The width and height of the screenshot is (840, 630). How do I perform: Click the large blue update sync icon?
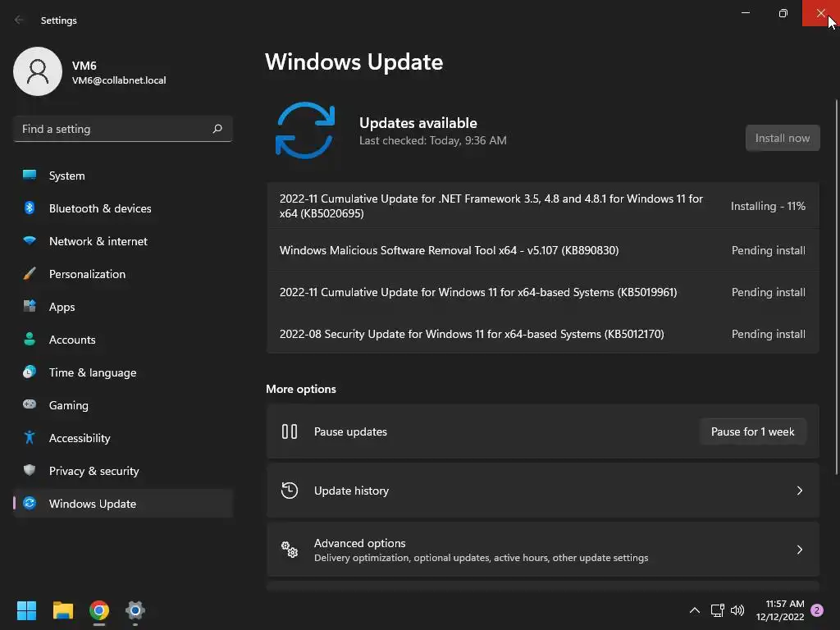[x=305, y=130]
